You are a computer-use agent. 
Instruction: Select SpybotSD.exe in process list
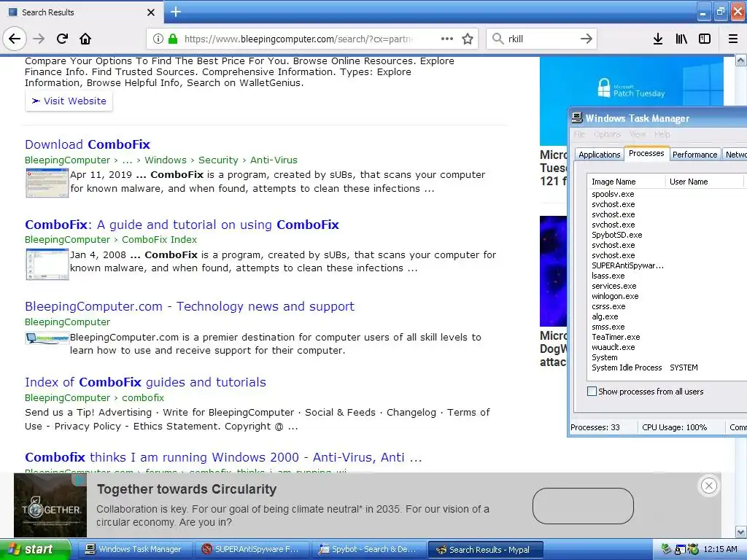617,235
